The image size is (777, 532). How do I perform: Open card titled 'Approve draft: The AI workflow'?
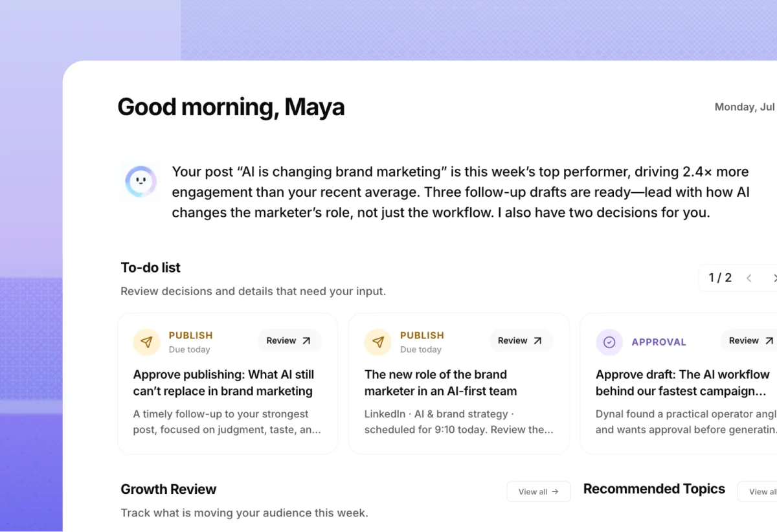tap(679, 383)
